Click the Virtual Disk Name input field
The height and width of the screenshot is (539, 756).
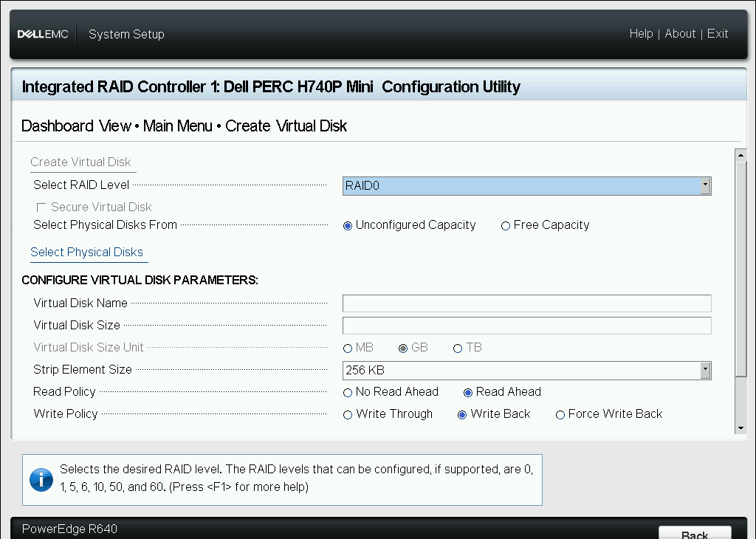526,303
